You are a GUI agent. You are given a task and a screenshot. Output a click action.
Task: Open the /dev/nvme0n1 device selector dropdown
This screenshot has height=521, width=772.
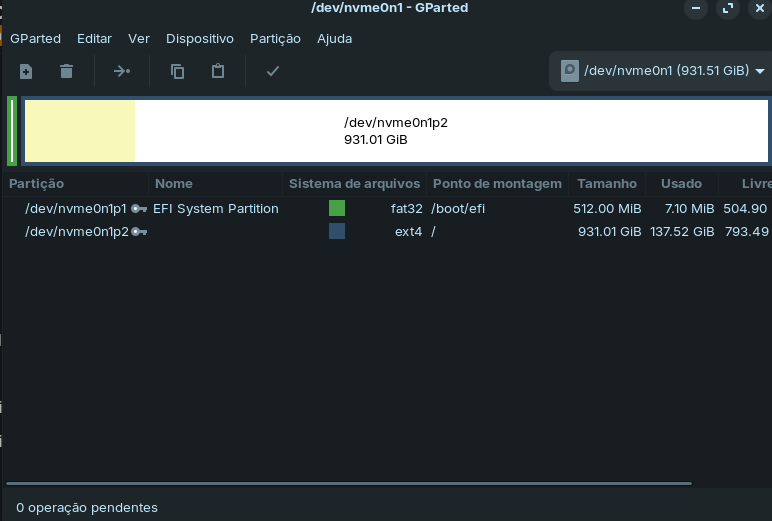pos(662,71)
